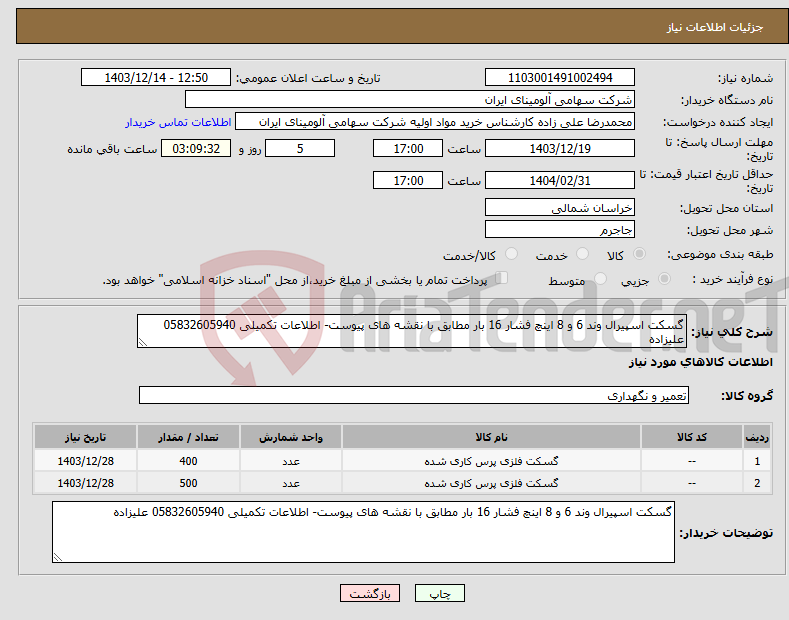This screenshot has width=789, height=620.
Task: Click the response deadline time 17:00 field
Action: 408,148
